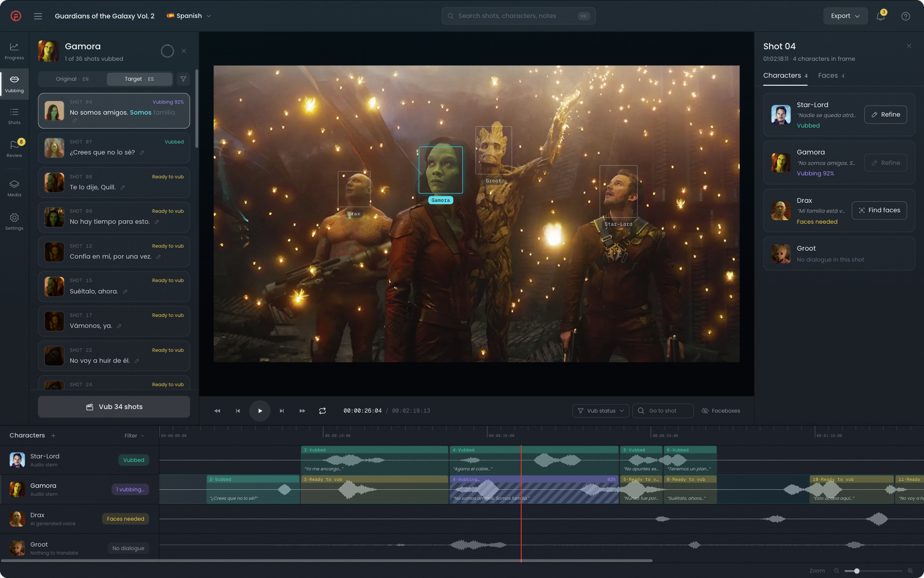Close the Gamora panel
This screenshot has width=924, height=578.
tap(184, 51)
